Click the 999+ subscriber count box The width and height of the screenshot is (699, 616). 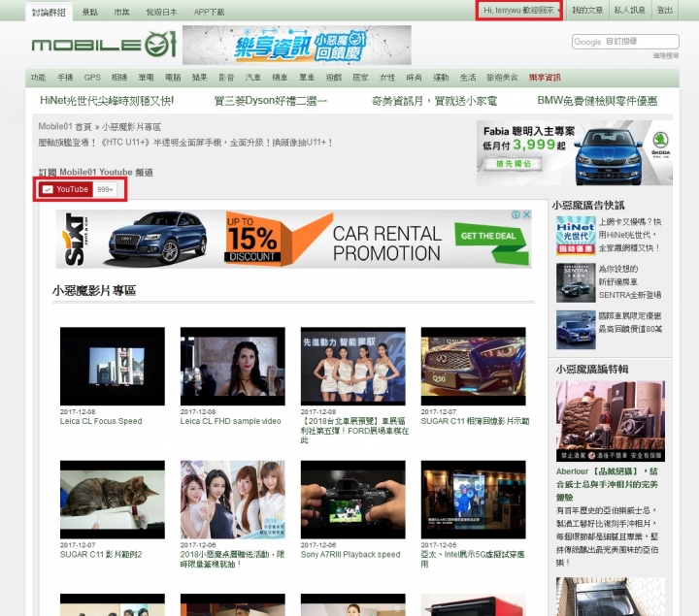point(105,189)
